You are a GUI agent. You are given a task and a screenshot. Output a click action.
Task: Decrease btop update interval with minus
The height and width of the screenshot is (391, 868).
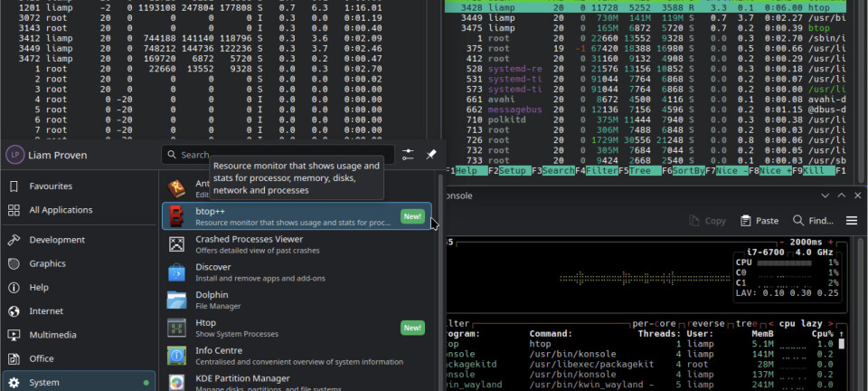coord(781,243)
